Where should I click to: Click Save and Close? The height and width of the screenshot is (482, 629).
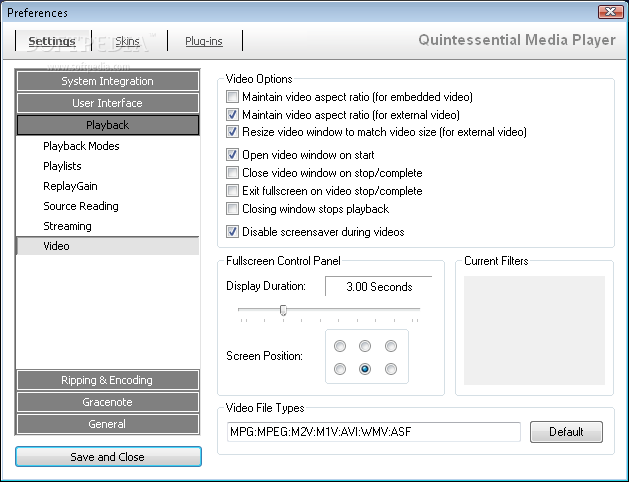[108, 457]
